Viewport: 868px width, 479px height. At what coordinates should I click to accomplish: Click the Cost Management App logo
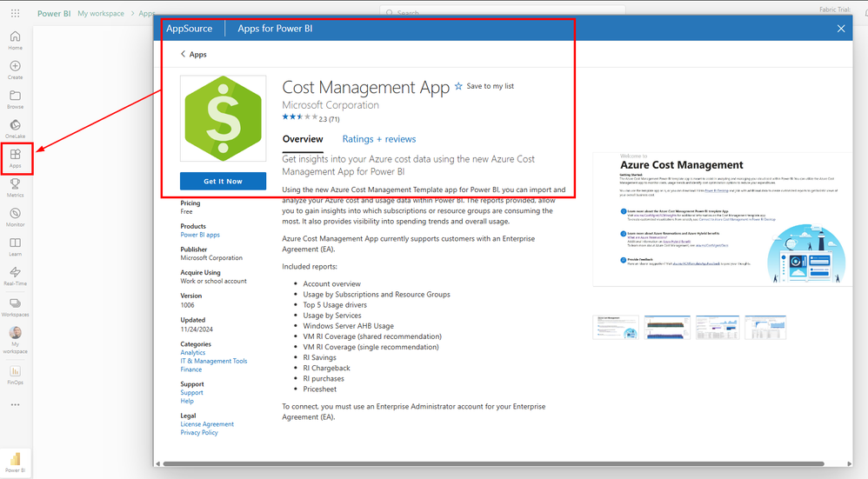224,118
